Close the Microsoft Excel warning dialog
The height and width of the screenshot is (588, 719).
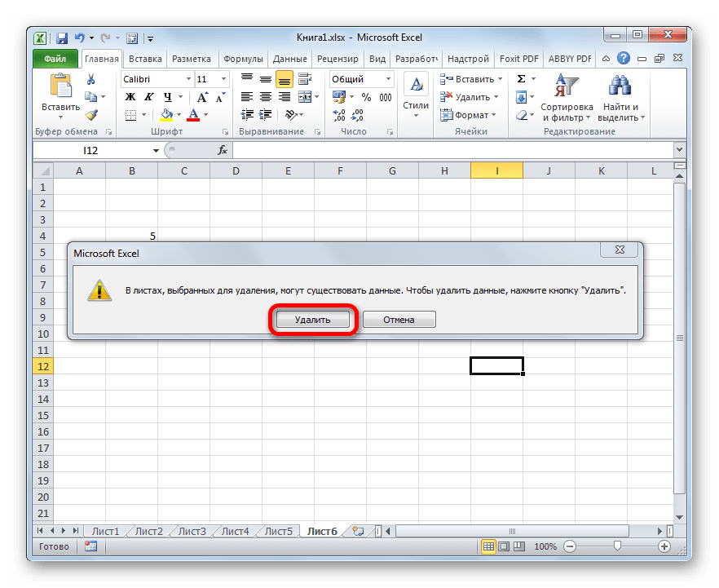click(x=620, y=250)
